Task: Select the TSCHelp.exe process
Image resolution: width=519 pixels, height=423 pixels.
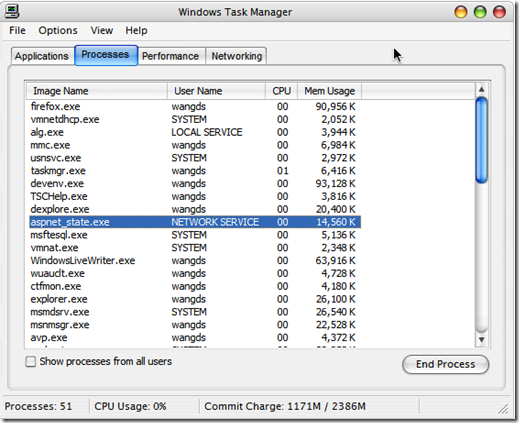Action: [195, 196]
